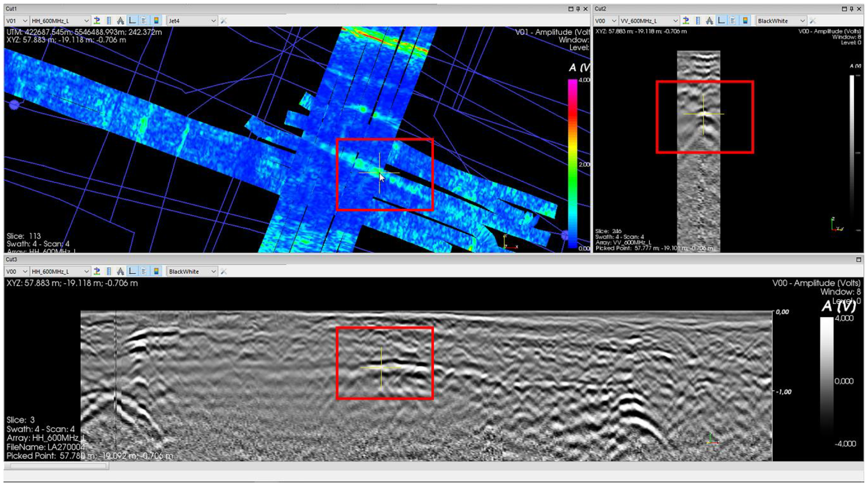Click the 'Slice: 113' label in Cut1
Image resolution: width=868 pixels, height=487 pixels.
[24, 236]
